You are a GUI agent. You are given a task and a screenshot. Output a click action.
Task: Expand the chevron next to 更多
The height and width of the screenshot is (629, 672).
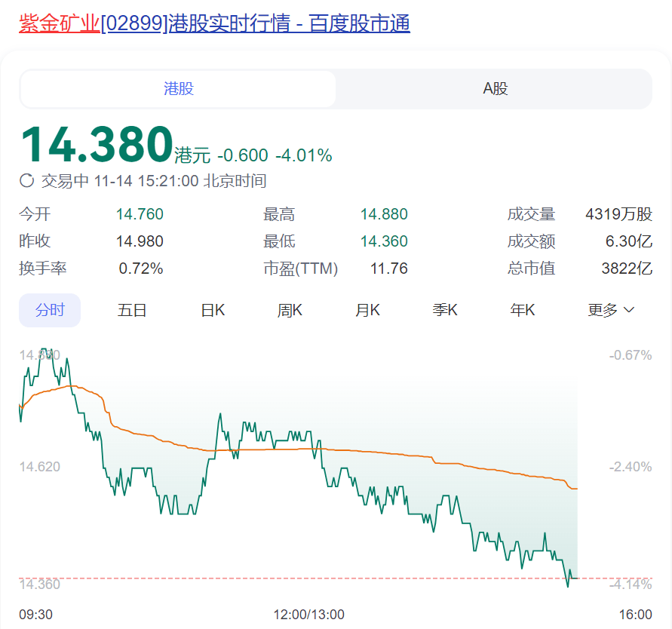pyautogui.click(x=629, y=309)
